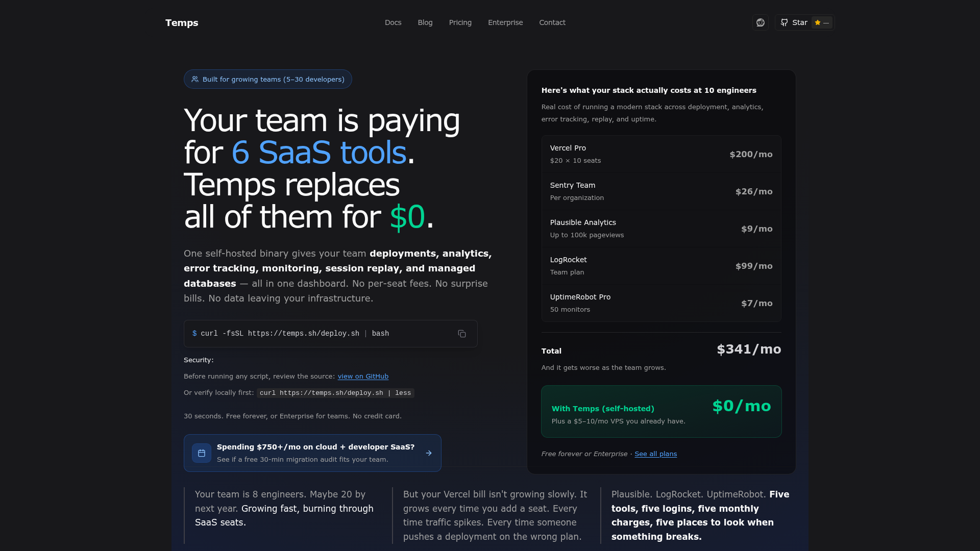Viewport: 980px width, 551px height.
Task: Click the LogRocket Team plan row
Action: point(661,266)
